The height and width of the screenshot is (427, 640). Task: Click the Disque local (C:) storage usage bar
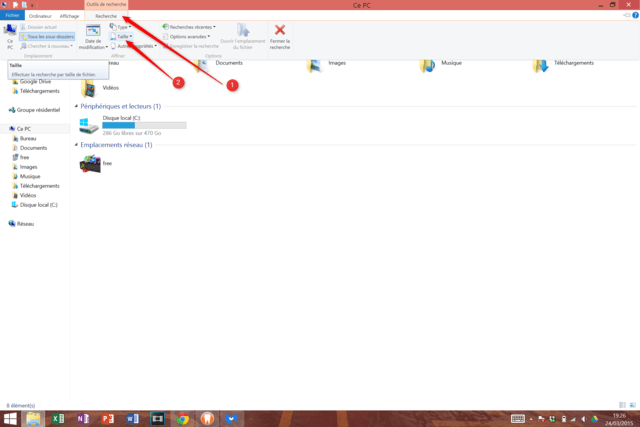coord(144,125)
